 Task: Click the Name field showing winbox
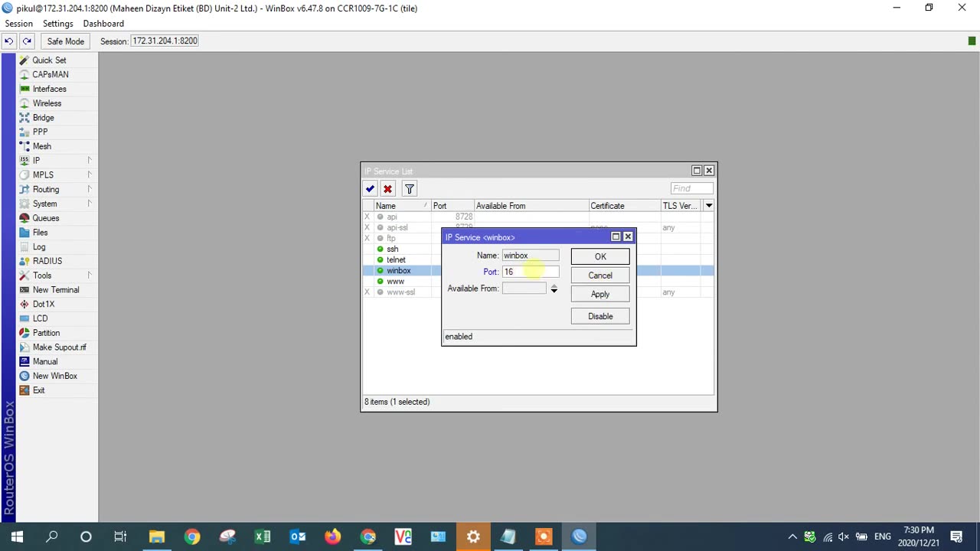pos(530,256)
